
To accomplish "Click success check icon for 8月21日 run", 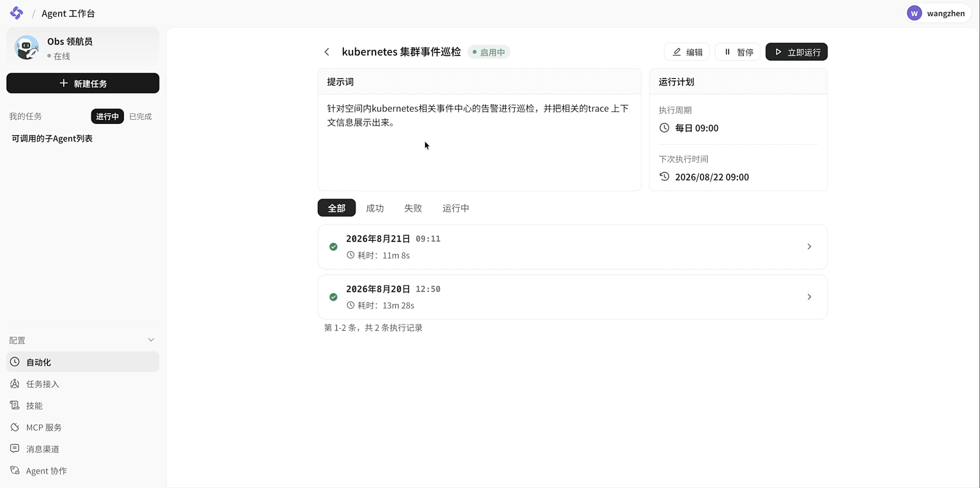I will coord(333,247).
